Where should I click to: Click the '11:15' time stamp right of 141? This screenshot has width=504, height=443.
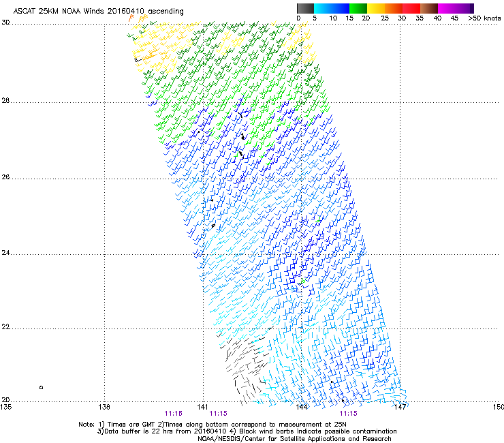click(218, 414)
